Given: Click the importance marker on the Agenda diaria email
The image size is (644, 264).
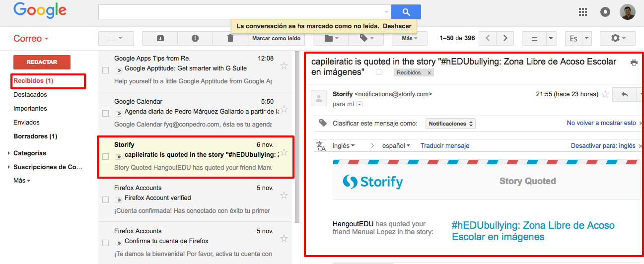Looking at the screenshot, I should tap(118, 113).
